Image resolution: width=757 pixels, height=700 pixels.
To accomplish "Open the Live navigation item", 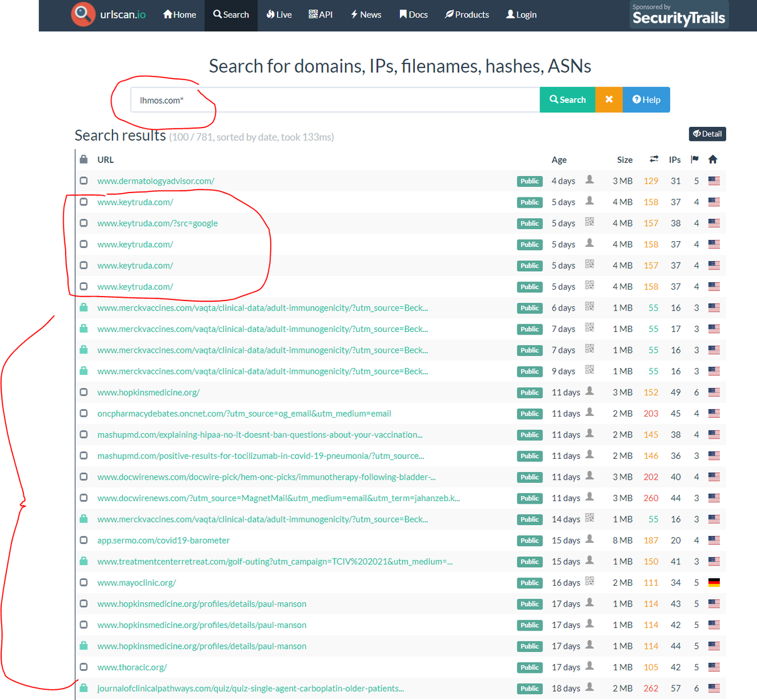I will click(x=279, y=15).
